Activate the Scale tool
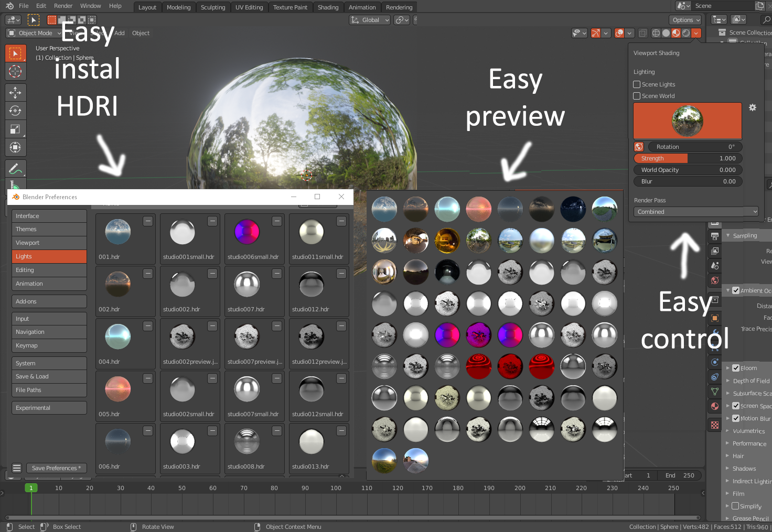The image size is (772, 532). [15, 129]
